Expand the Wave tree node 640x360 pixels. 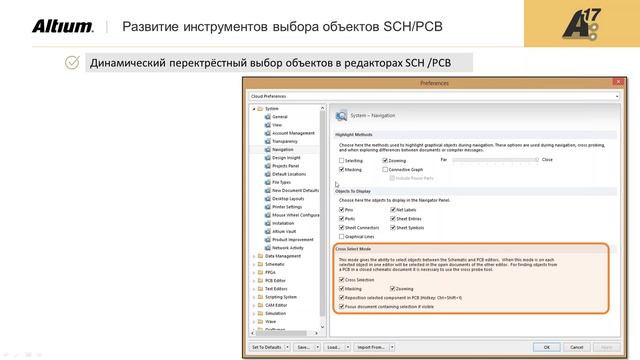tap(254, 322)
